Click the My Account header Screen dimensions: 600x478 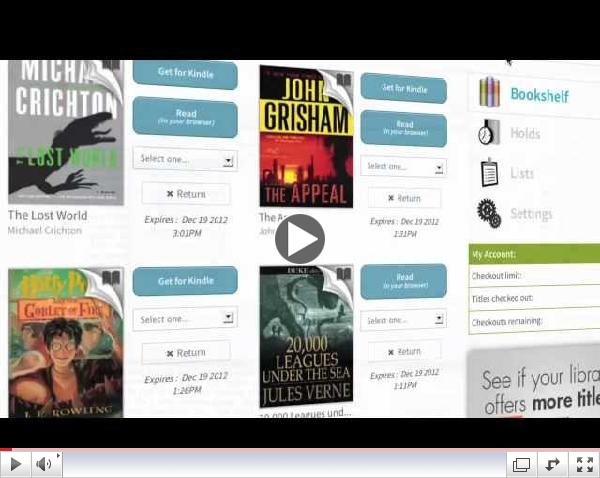534,254
